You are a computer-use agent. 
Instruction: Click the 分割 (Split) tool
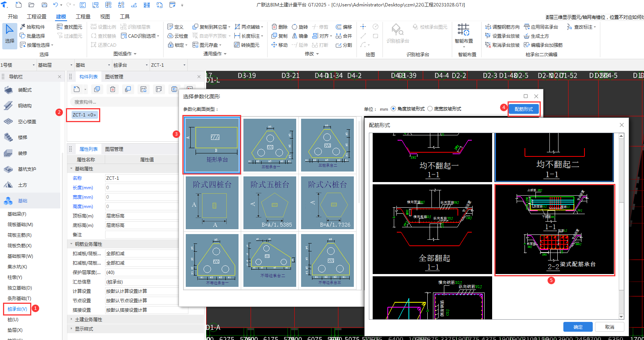[344, 45]
